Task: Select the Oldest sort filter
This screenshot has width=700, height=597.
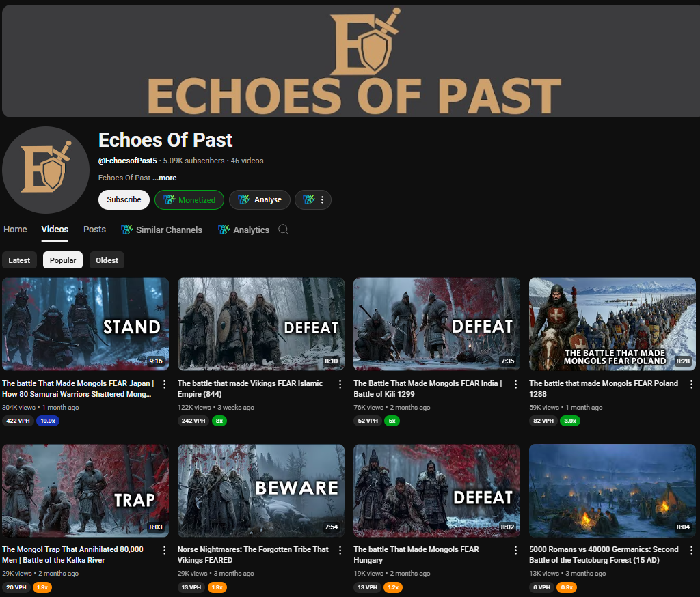Action: [x=107, y=260]
